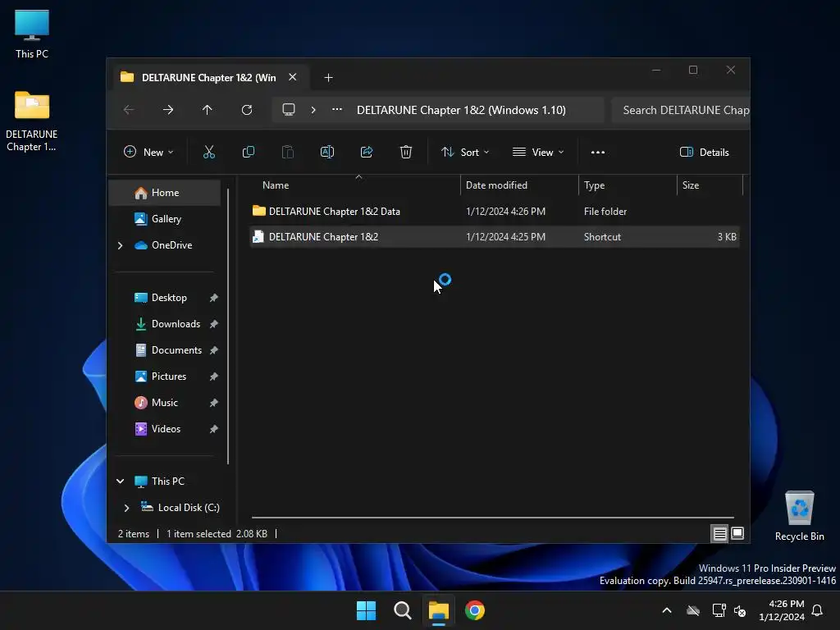Select DELTARUNE Chapter desktop folder icon
Screen dimensions: 840x630
point(32,121)
